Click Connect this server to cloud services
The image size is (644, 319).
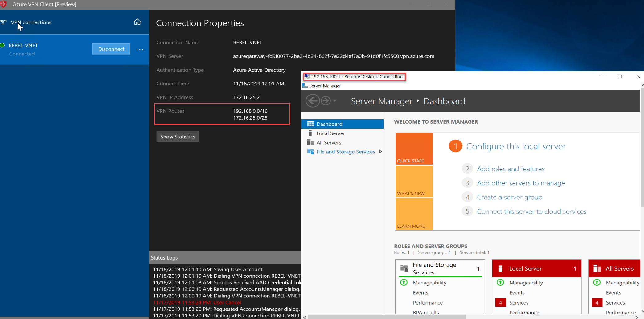pos(531,211)
